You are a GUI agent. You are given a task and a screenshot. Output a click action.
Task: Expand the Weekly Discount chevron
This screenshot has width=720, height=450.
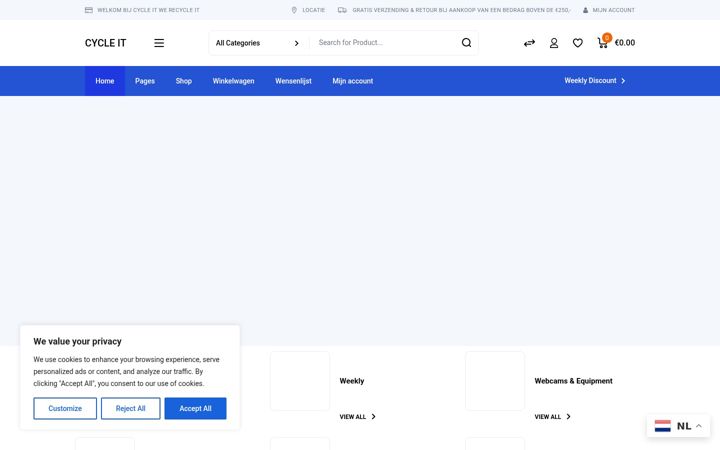pyautogui.click(x=623, y=81)
